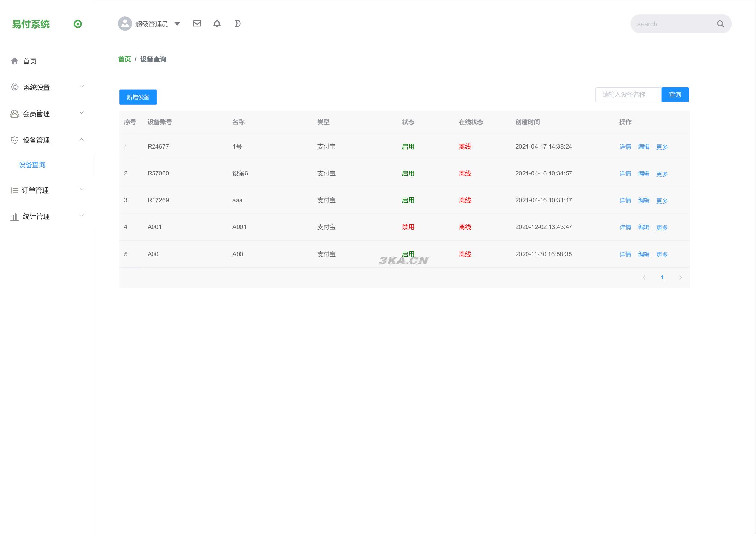This screenshot has height=534, width=756.
Task: Click 编辑 for device A001
Action: coord(644,227)
